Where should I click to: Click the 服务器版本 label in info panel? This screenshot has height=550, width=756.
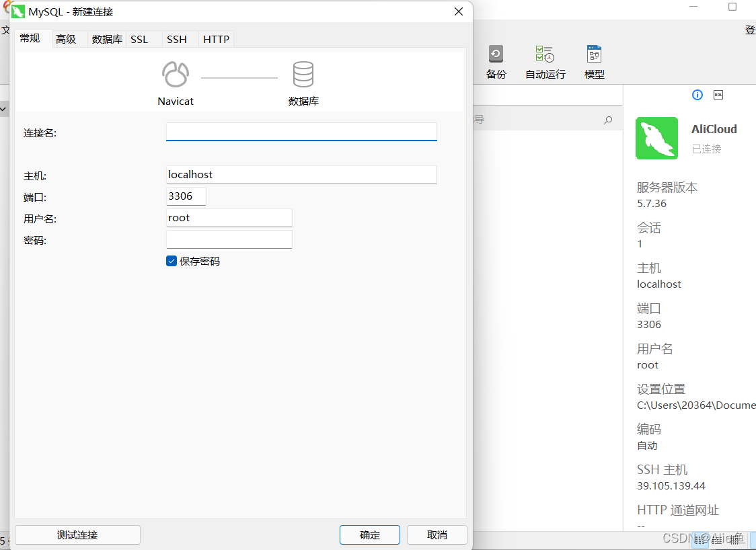pos(667,188)
